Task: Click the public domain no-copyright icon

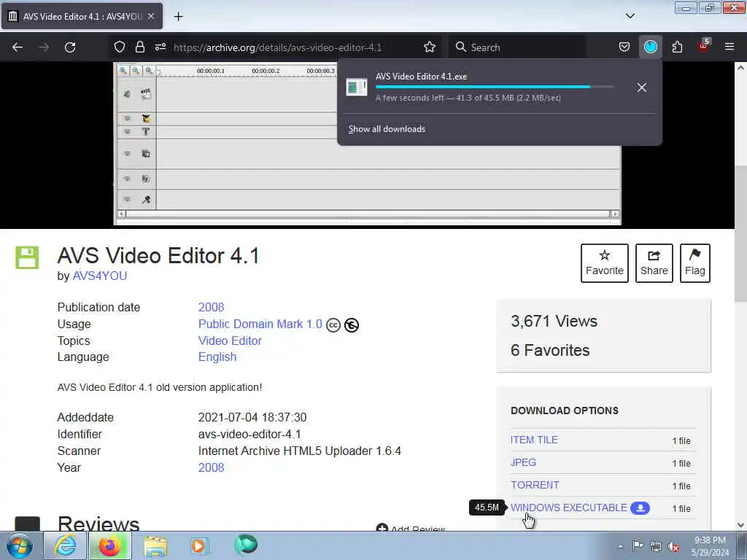Action: pos(352,325)
